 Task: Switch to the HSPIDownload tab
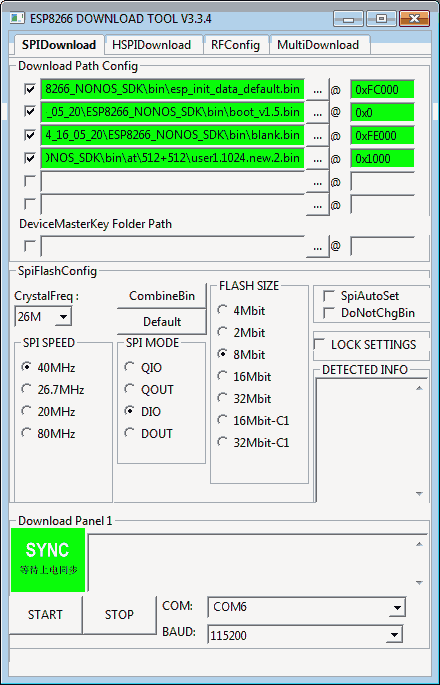152,45
